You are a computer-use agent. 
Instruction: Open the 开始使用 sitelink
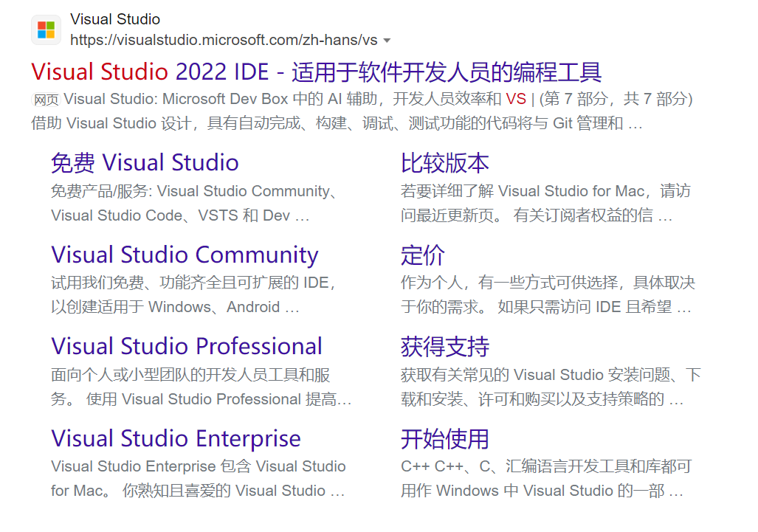[x=445, y=439]
